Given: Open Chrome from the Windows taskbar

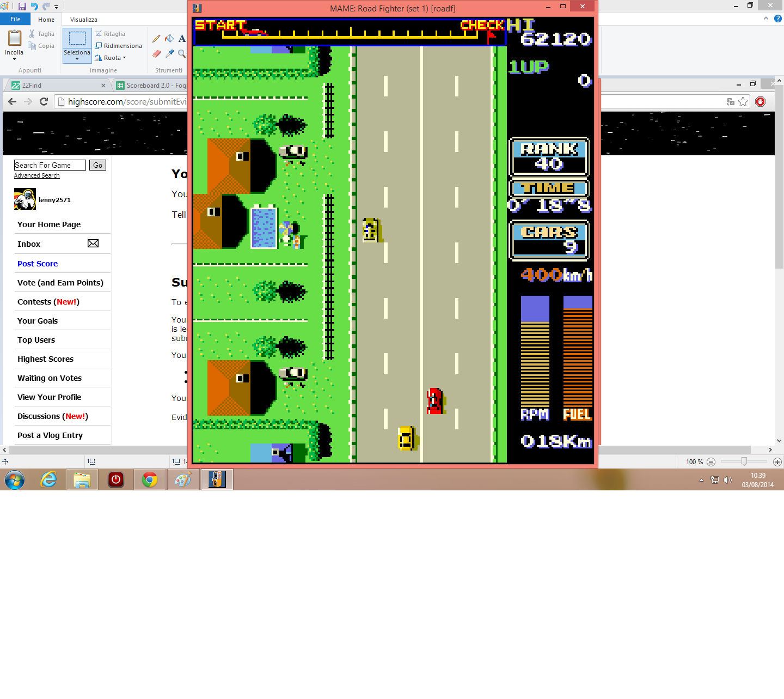Looking at the screenshot, I should coord(150,479).
